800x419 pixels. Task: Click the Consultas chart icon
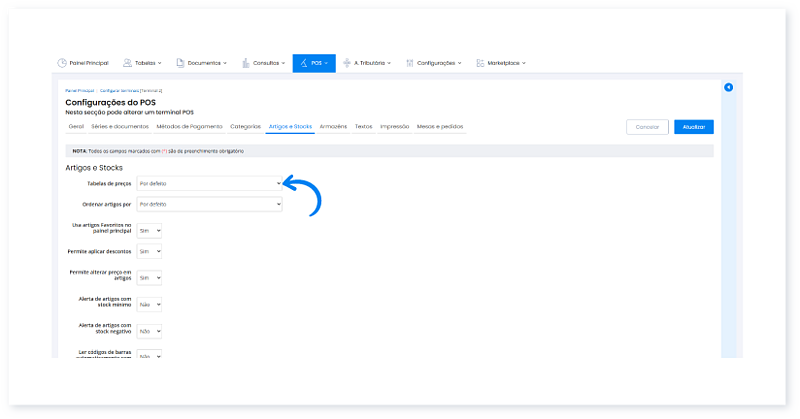tap(245, 63)
